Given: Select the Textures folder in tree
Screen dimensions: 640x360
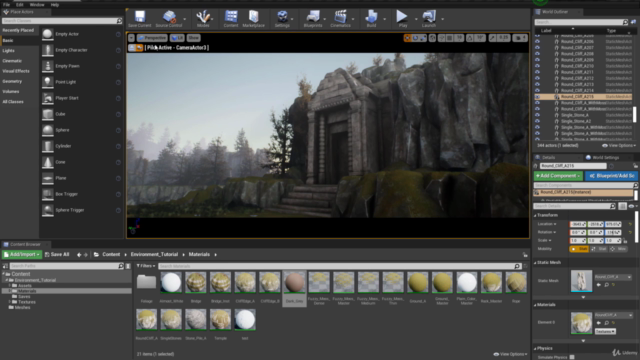Looking at the screenshot, I should [26, 302].
